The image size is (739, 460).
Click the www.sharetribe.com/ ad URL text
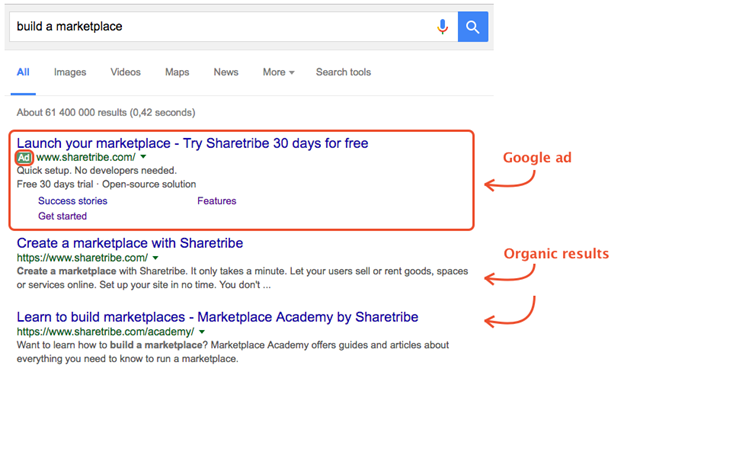coord(86,157)
